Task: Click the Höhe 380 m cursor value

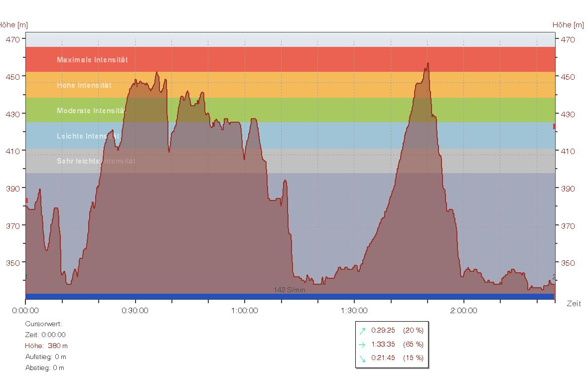Action: (x=46, y=346)
